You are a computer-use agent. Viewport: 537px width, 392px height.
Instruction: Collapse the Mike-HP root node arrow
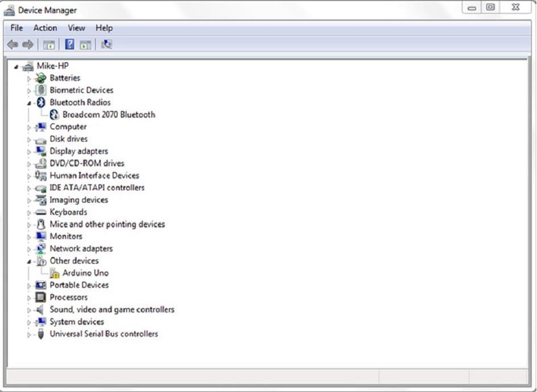(x=16, y=67)
